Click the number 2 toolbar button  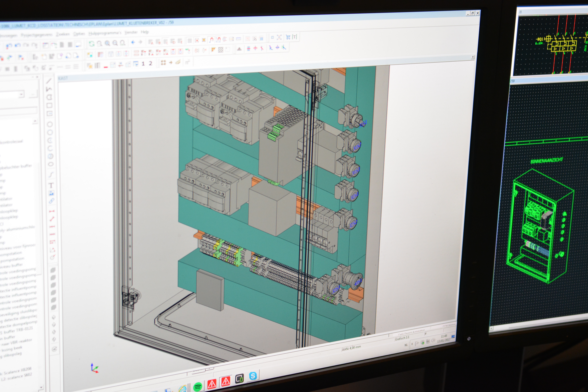click(x=150, y=64)
